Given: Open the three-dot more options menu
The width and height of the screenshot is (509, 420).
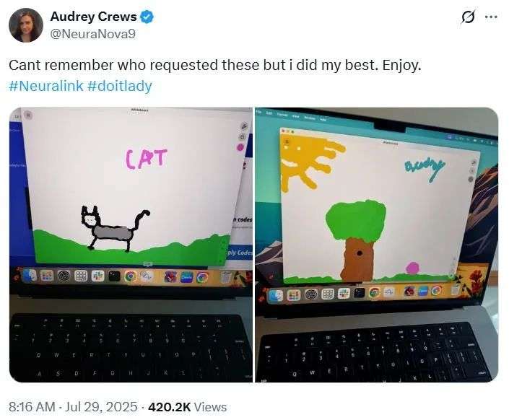Looking at the screenshot, I should click(491, 17).
